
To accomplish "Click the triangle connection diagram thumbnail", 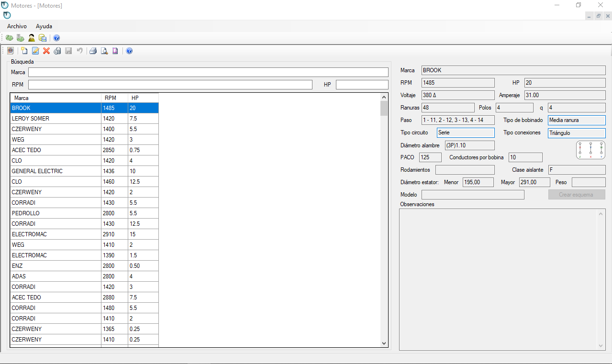I will 590,150.
